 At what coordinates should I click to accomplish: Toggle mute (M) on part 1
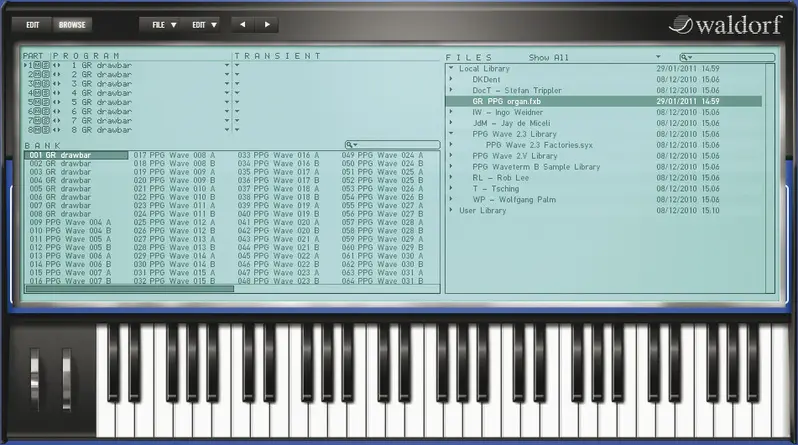(37, 65)
